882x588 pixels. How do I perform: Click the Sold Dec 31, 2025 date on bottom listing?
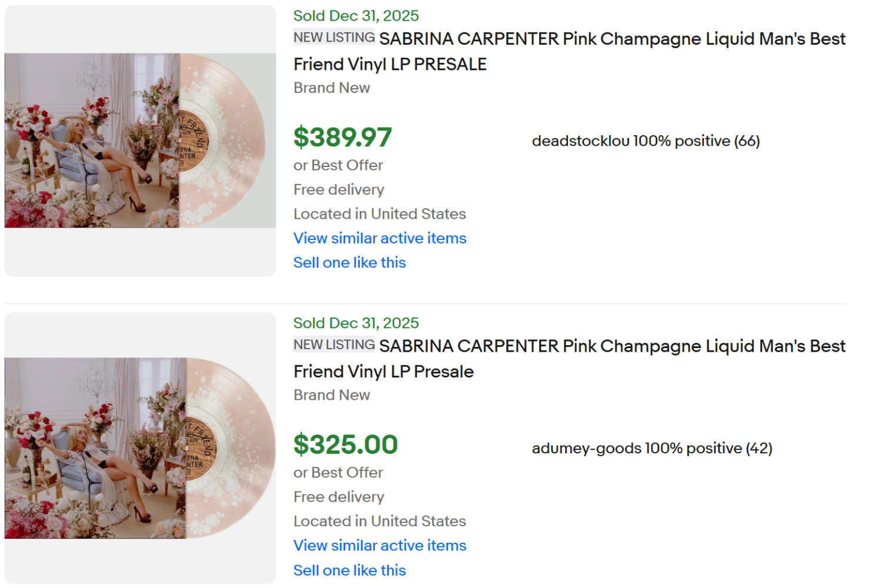pos(356,323)
